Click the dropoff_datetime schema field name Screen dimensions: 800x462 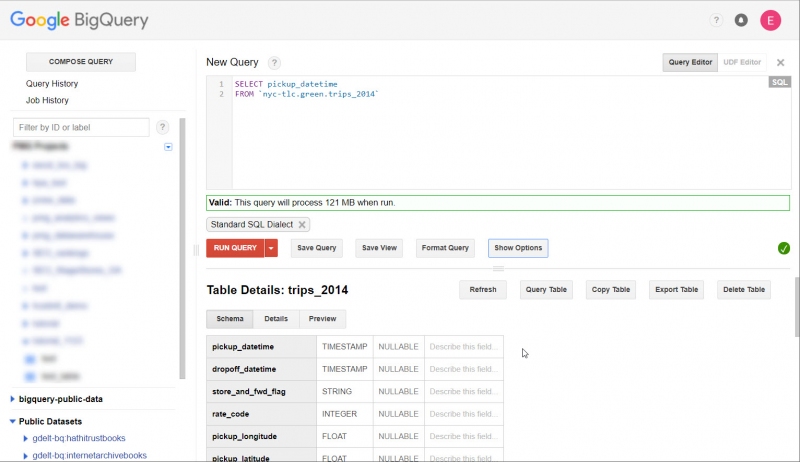[x=244, y=369]
